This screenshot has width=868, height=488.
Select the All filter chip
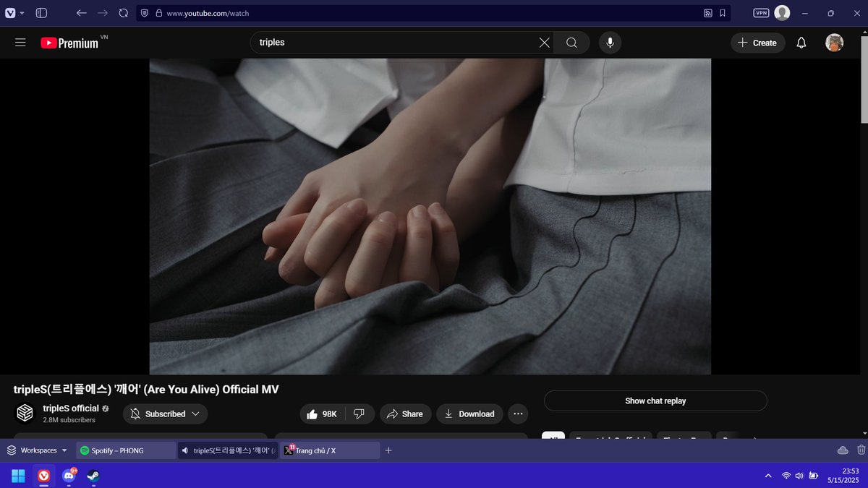click(x=554, y=436)
